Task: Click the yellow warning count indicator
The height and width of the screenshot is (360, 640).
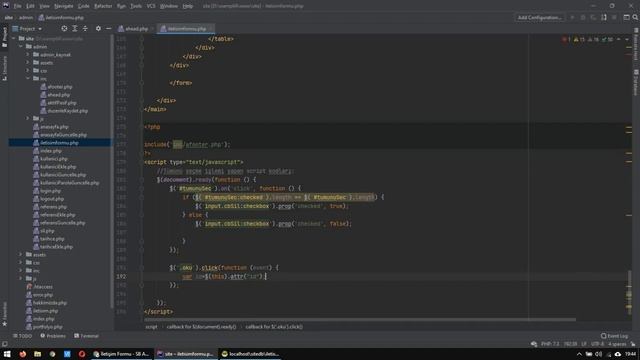Action: click(x=579, y=40)
